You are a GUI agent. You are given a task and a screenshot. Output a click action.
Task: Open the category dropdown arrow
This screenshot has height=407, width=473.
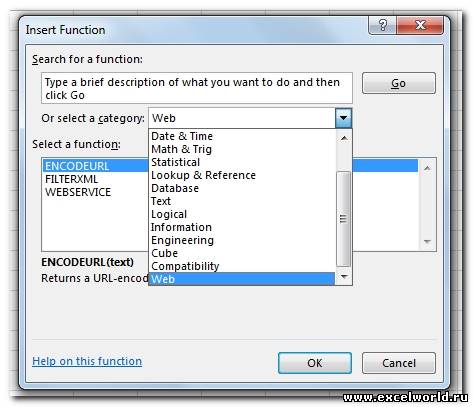(x=343, y=118)
